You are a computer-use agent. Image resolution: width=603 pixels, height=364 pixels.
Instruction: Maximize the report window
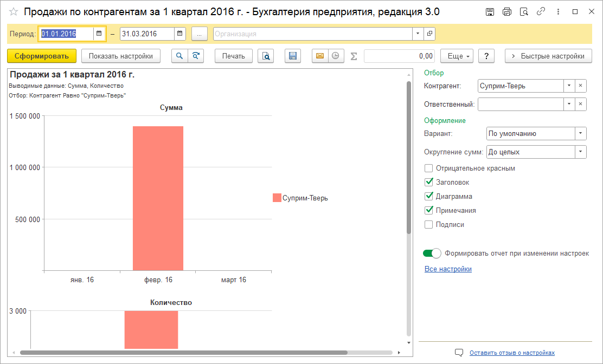(x=575, y=12)
